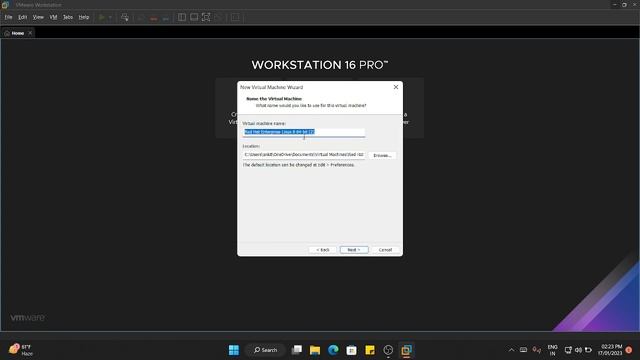640x360 pixels.
Task: Open the OBS Studio taskbar icon
Action: [x=388, y=350]
